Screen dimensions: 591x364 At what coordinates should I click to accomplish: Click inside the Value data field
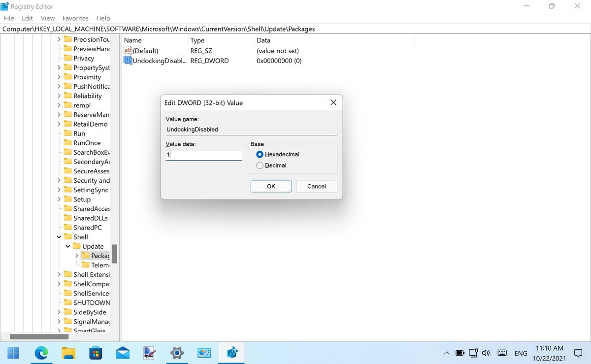203,155
